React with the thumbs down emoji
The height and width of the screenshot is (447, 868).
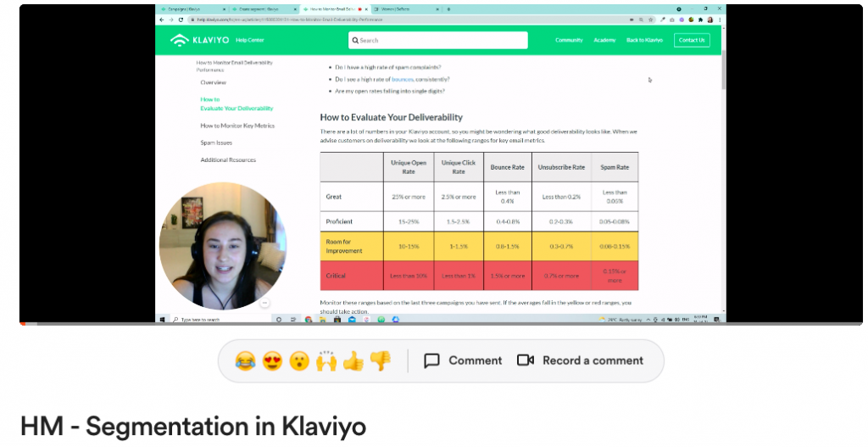click(381, 361)
